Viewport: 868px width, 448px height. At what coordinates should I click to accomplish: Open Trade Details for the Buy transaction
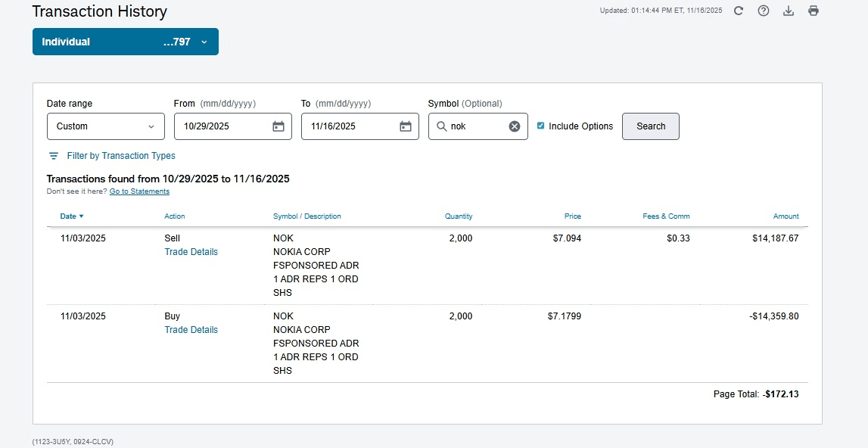[191, 330]
